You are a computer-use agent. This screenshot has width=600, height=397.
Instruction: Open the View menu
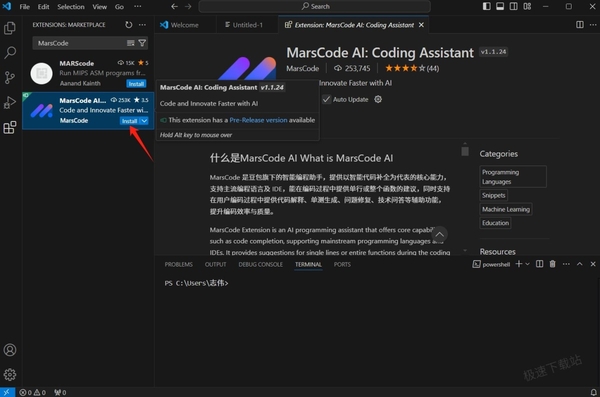tap(99, 7)
